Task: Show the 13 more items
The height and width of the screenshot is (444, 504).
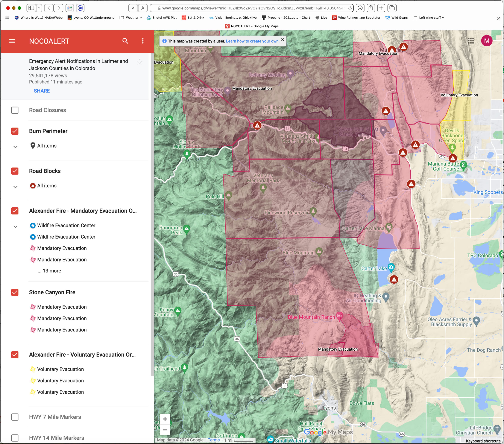Action: 49,271
